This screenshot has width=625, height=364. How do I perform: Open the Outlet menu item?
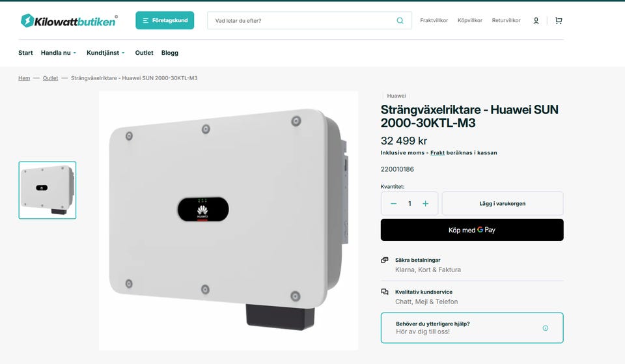144,53
